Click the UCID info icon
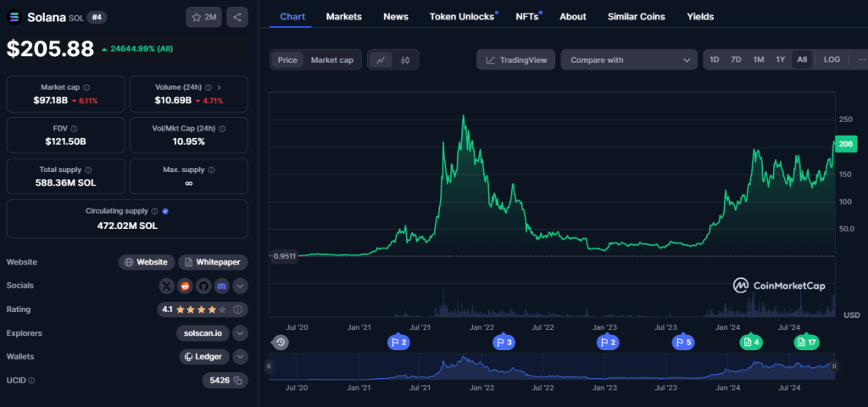Screen dimensions: 868x407 pyautogui.click(x=31, y=381)
